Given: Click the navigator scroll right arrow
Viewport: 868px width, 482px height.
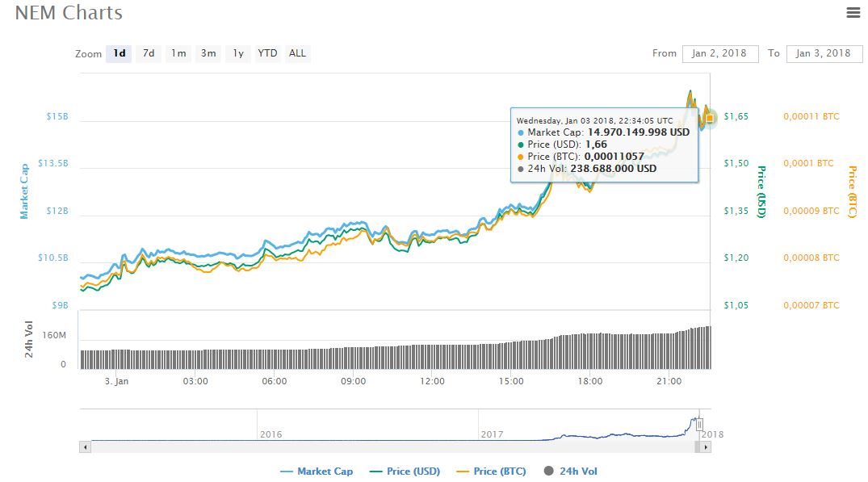Looking at the screenshot, I should pyautogui.click(x=705, y=447).
